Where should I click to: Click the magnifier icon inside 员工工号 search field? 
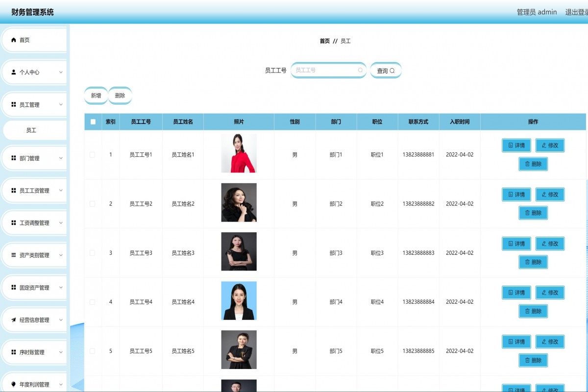pyautogui.click(x=360, y=71)
